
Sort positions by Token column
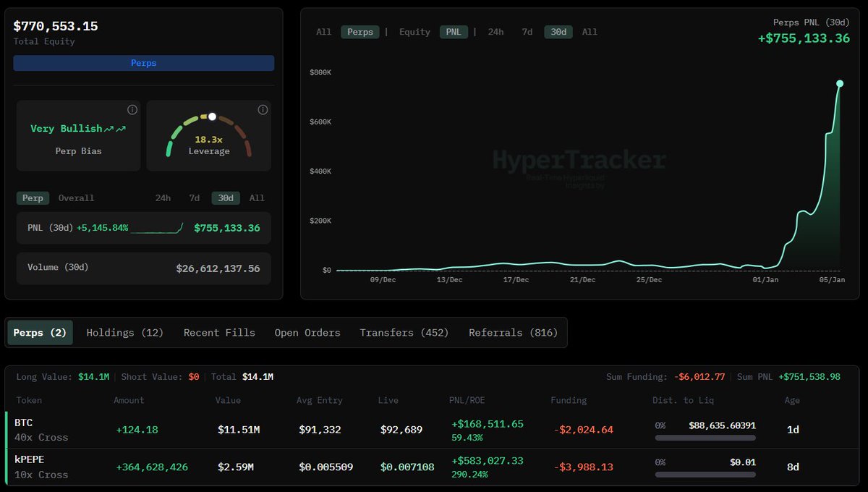(28, 400)
